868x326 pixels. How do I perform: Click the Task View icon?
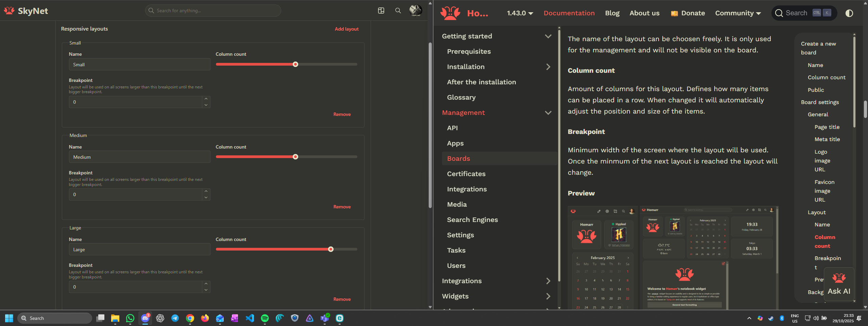coord(100,318)
